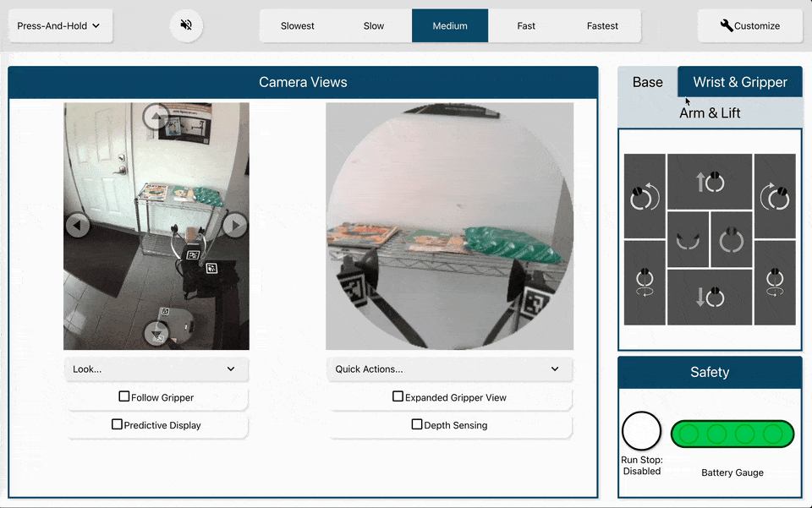Switch to the Arm & Lift tab

pos(710,112)
